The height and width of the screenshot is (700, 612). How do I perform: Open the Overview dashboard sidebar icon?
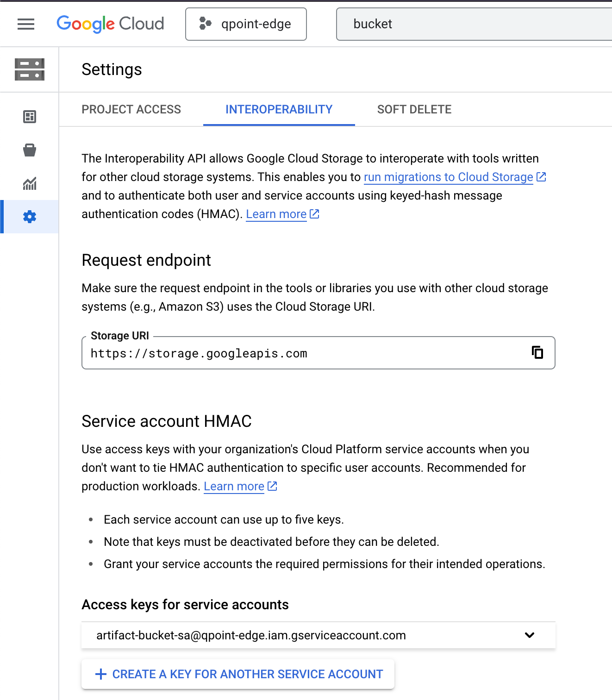pyautogui.click(x=30, y=117)
